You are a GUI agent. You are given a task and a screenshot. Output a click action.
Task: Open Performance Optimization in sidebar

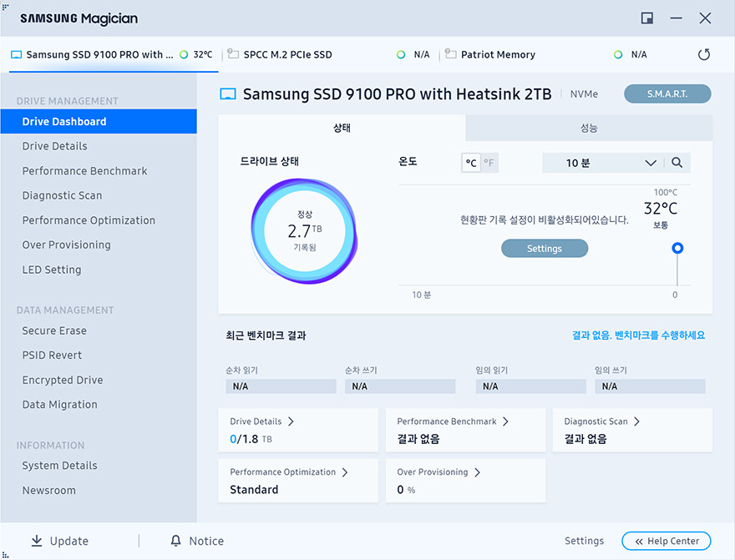click(99, 220)
